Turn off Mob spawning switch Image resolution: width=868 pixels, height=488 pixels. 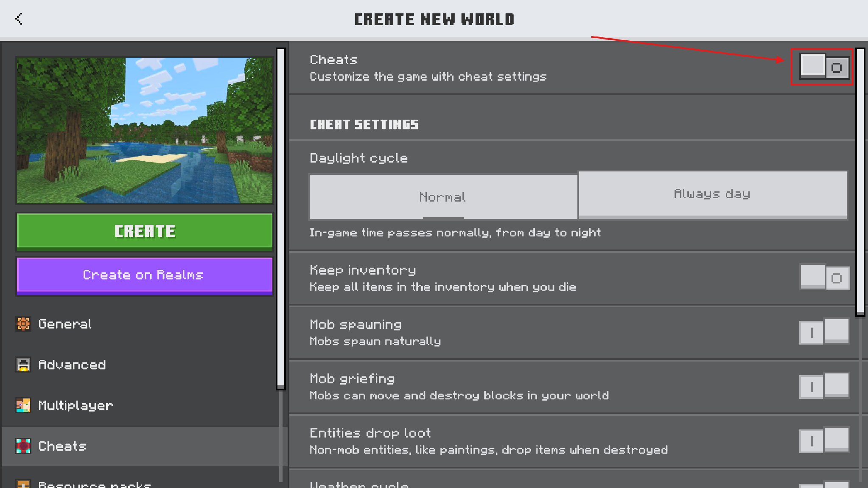[x=824, y=331]
